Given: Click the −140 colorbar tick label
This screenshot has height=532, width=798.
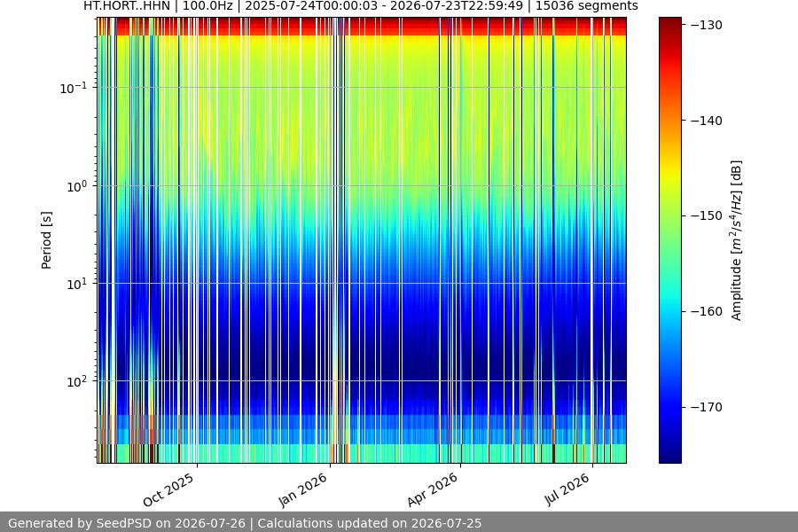Looking at the screenshot, I should 706,121.
